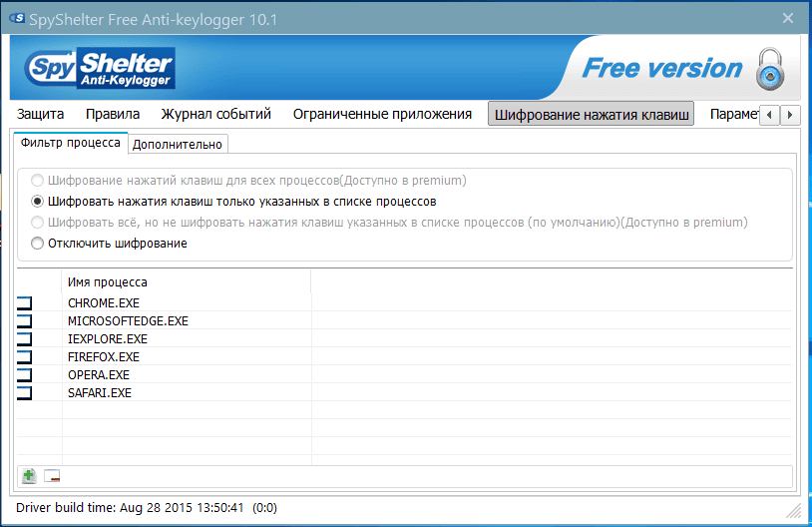Select Шифрование нажатия клавиш tab
This screenshot has width=812, height=527.
591,114
